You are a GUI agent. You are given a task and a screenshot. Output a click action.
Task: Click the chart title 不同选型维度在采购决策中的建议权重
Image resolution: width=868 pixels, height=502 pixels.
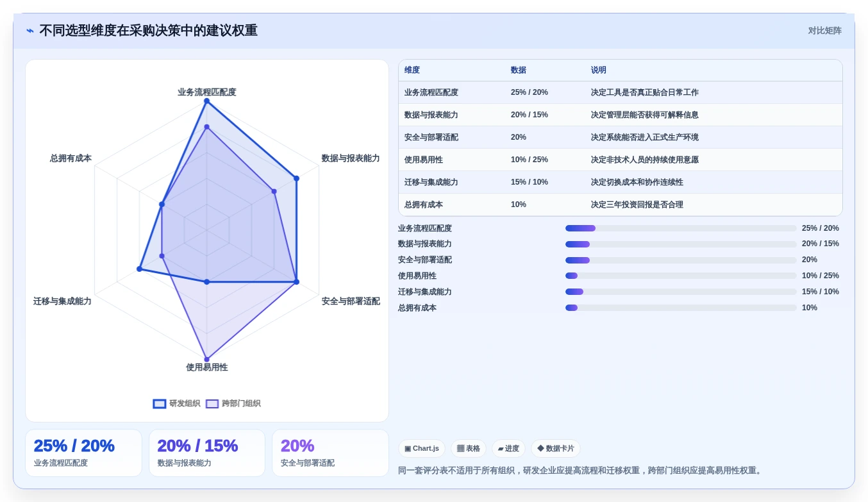149,31
